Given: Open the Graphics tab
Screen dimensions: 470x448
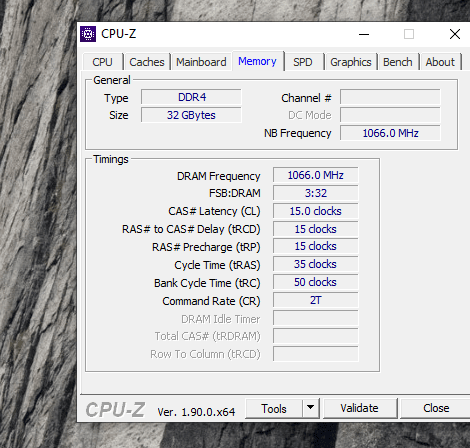Looking at the screenshot, I should (x=351, y=62).
